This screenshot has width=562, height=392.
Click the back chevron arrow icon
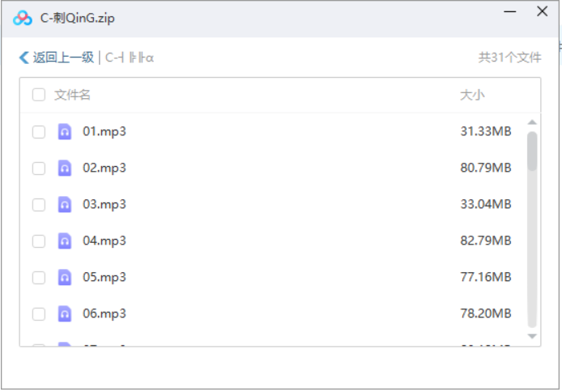pyautogui.click(x=23, y=58)
